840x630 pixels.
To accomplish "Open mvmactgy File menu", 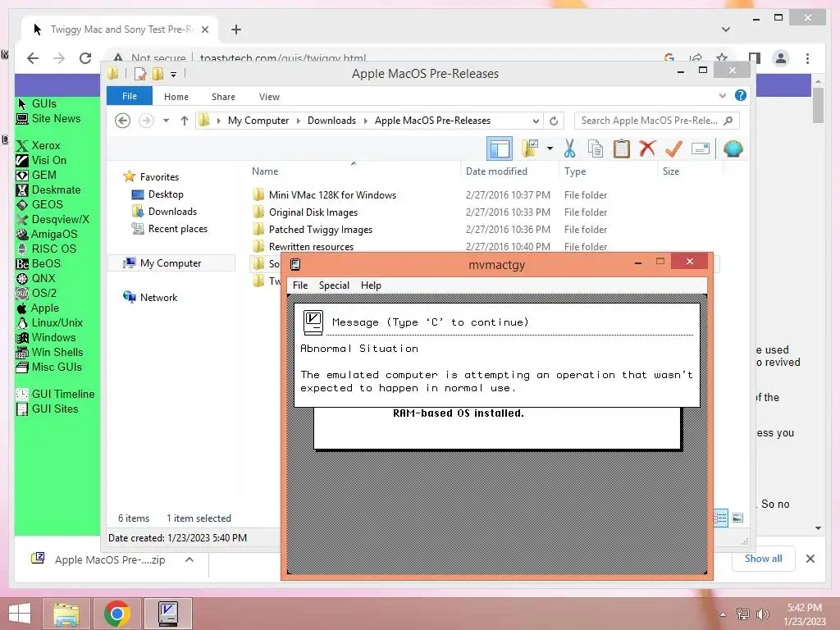I will [x=300, y=285].
